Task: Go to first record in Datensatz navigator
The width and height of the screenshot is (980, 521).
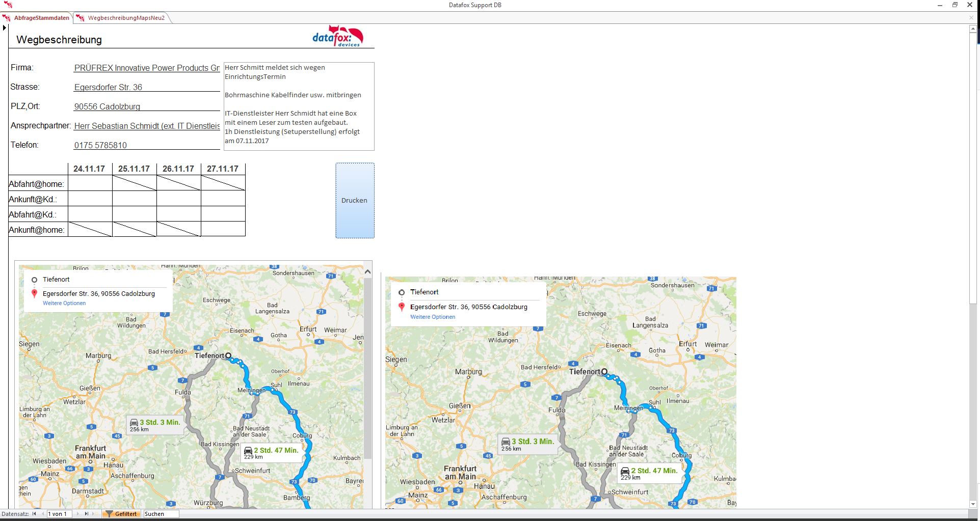Action: point(34,514)
